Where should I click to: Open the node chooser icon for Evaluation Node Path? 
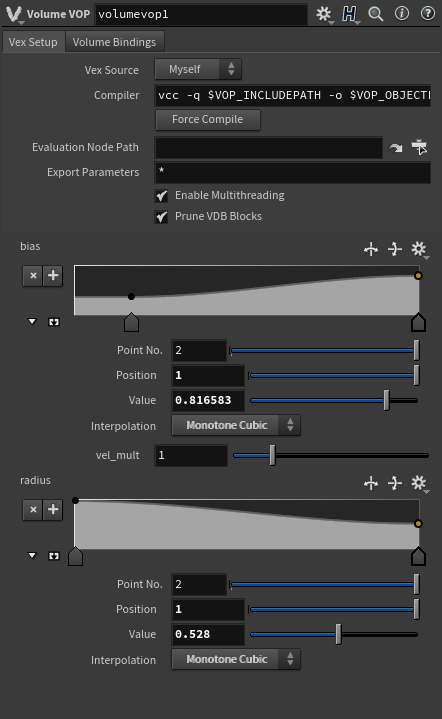(419, 147)
